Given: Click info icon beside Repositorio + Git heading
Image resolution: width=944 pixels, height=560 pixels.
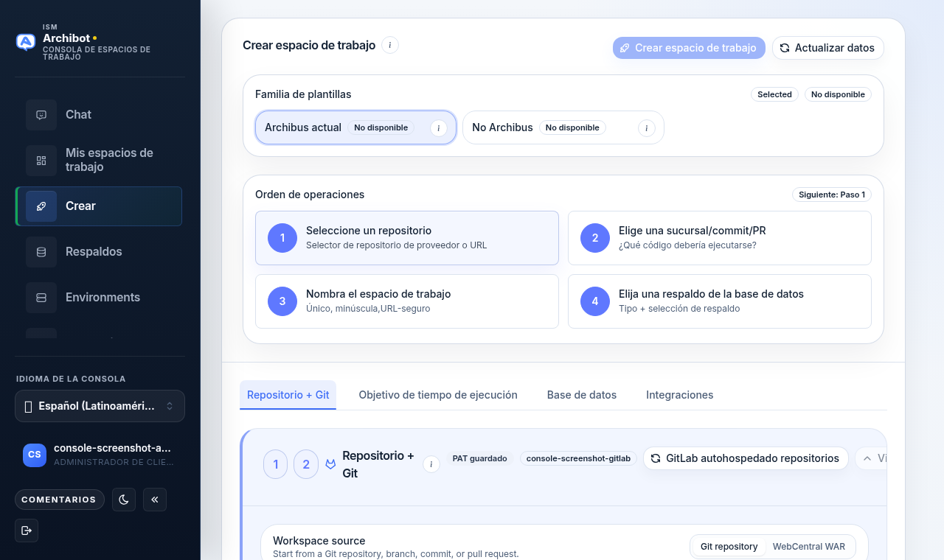Looking at the screenshot, I should [x=431, y=464].
